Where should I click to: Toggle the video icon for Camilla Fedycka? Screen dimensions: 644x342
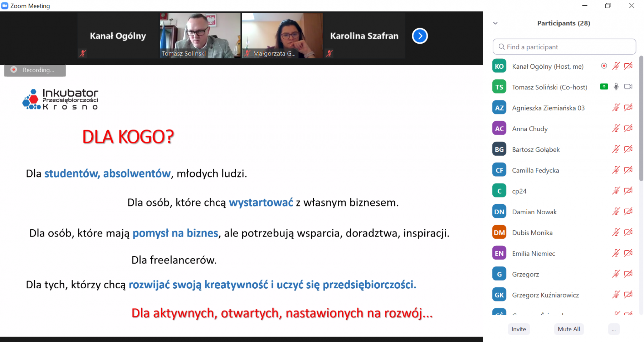pos(628,170)
